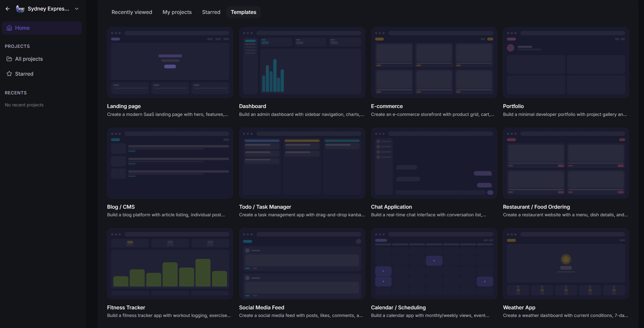Switch to the Recently viewed tab
This screenshot has width=644, height=328.
132,12
